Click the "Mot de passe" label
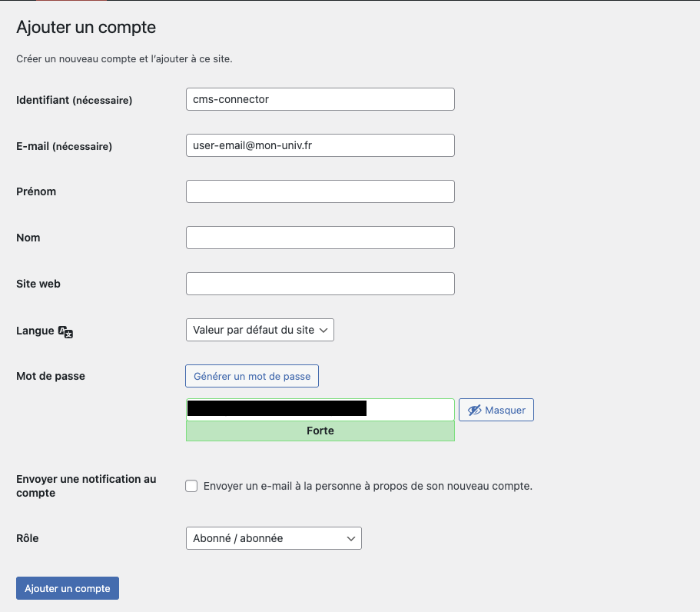 click(51, 376)
